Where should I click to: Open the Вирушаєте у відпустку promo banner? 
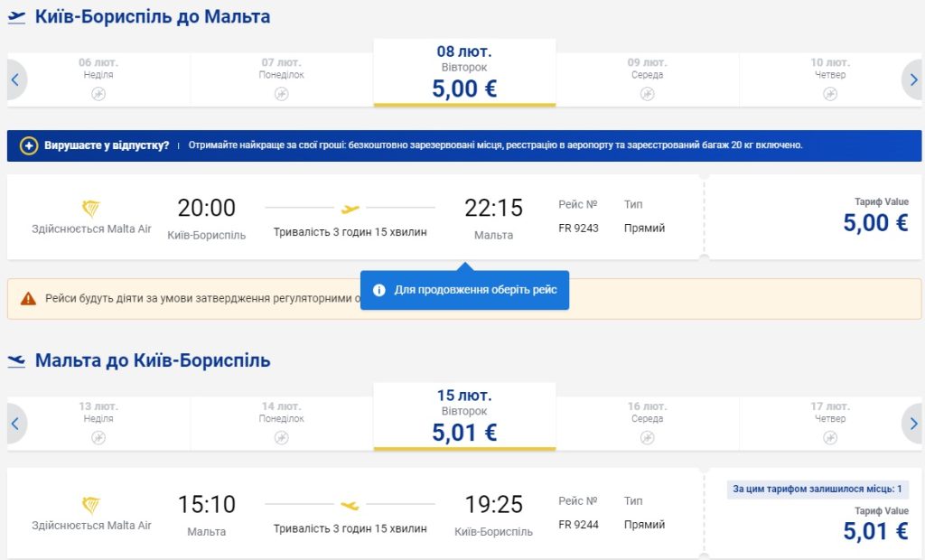[x=464, y=145]
